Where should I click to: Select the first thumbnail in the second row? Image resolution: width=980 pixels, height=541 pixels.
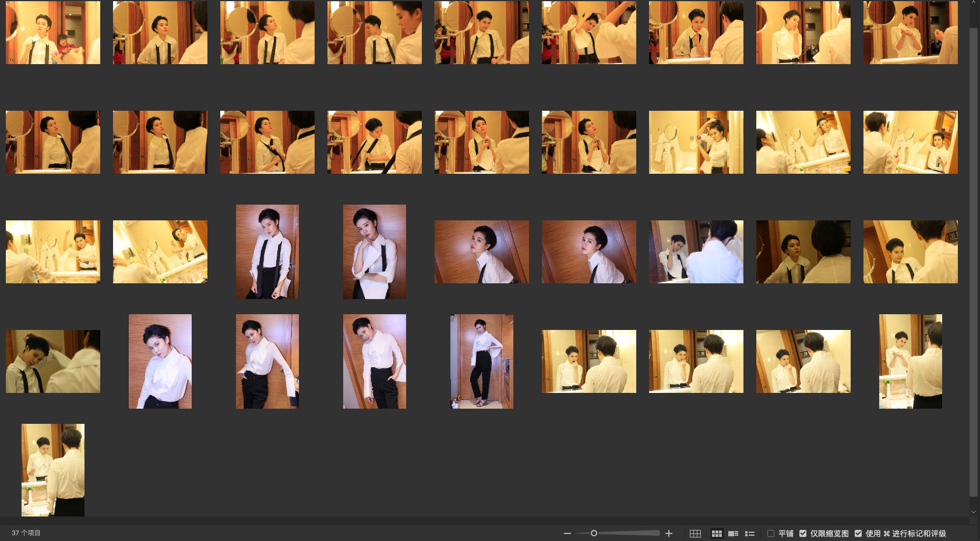click(x=53, y=142)
